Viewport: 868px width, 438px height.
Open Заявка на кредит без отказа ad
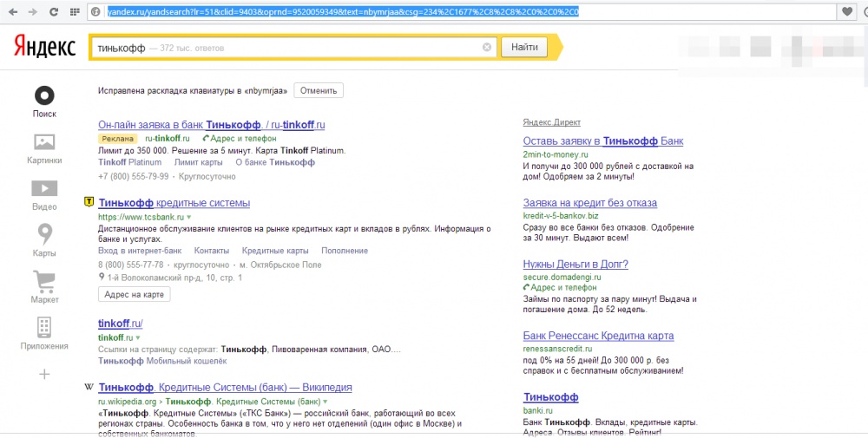(590, 203)
